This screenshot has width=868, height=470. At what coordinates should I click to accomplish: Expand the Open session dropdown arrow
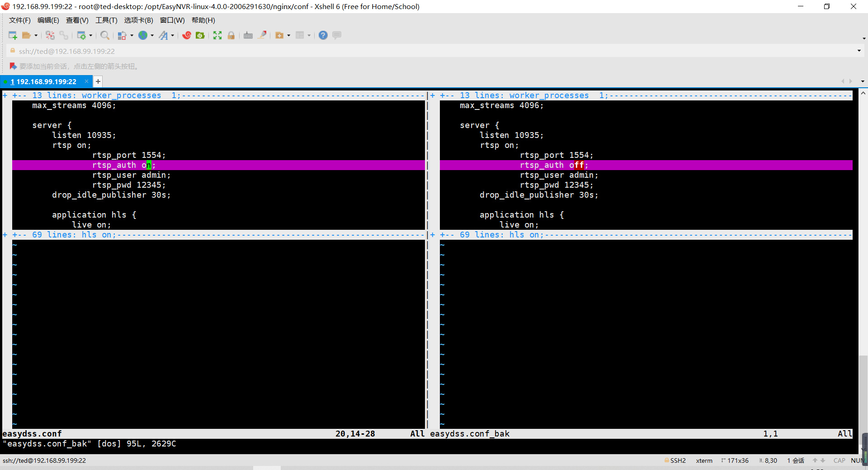[36, 35]
